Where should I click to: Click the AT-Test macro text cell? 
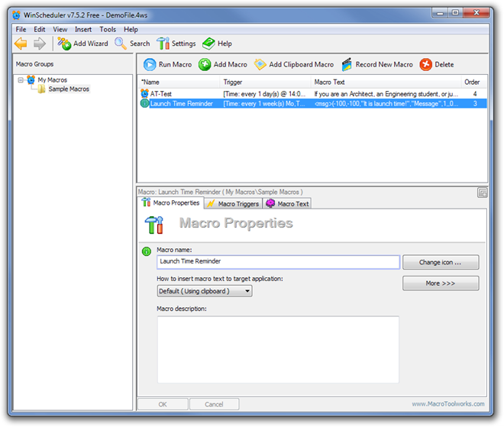386,94
